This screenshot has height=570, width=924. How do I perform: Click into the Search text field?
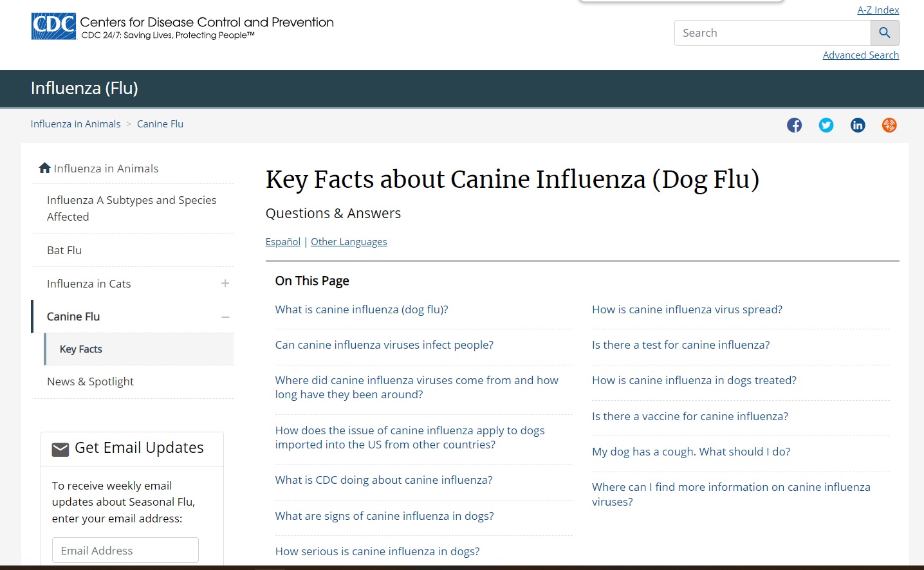(772, 33)
